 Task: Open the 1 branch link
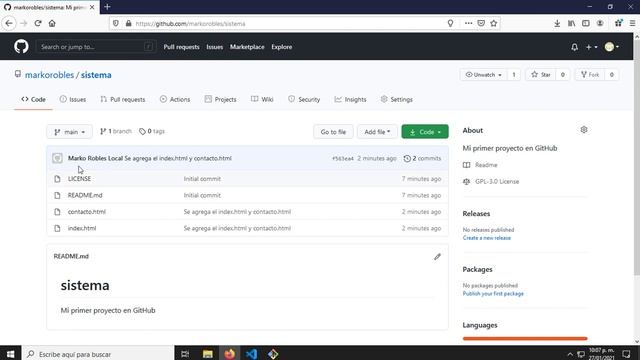coord(116,131)
